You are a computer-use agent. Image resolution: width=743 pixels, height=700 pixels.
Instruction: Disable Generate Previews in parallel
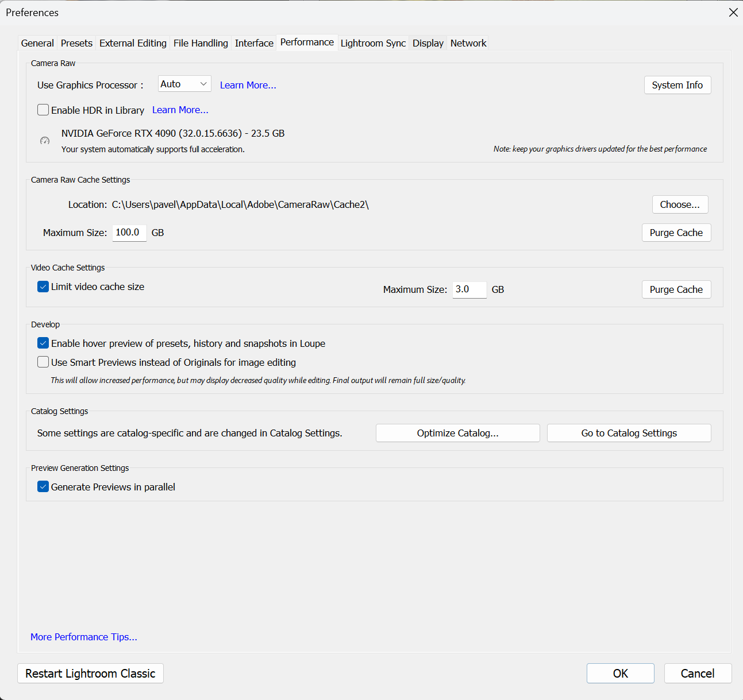[43, 486]
